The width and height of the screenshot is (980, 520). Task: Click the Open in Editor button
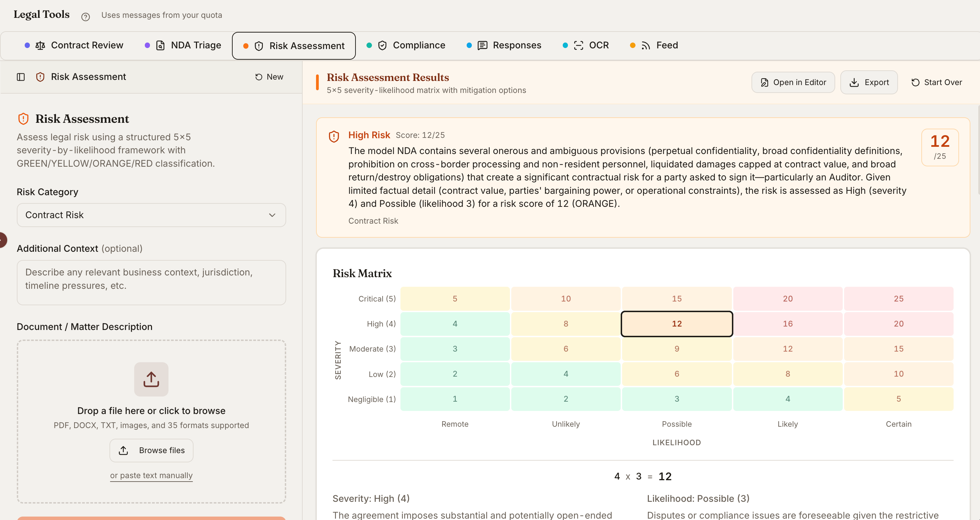click(x=793, y=83)
